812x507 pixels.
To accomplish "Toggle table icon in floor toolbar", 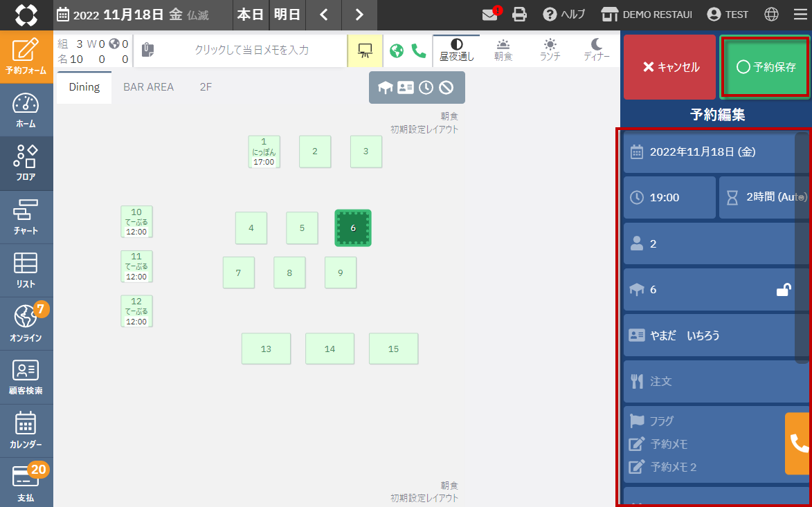I will pyautogui.click(x=386, y=87).
